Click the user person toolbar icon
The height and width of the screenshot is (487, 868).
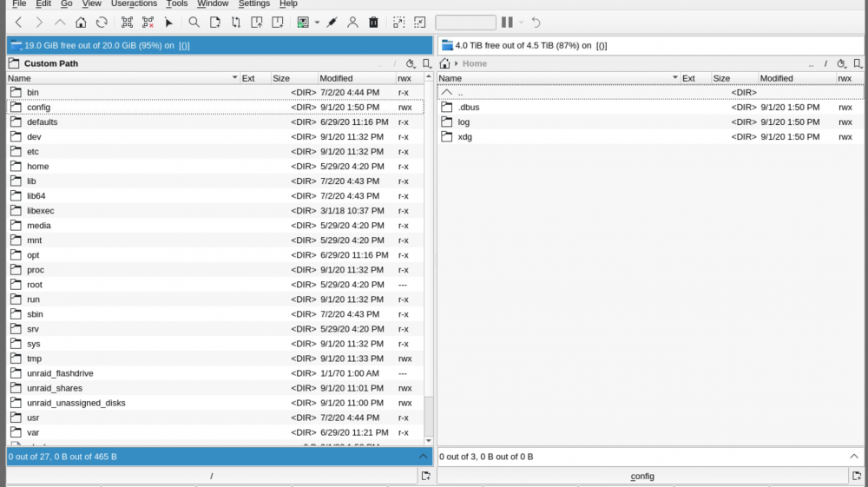point(352,23)
